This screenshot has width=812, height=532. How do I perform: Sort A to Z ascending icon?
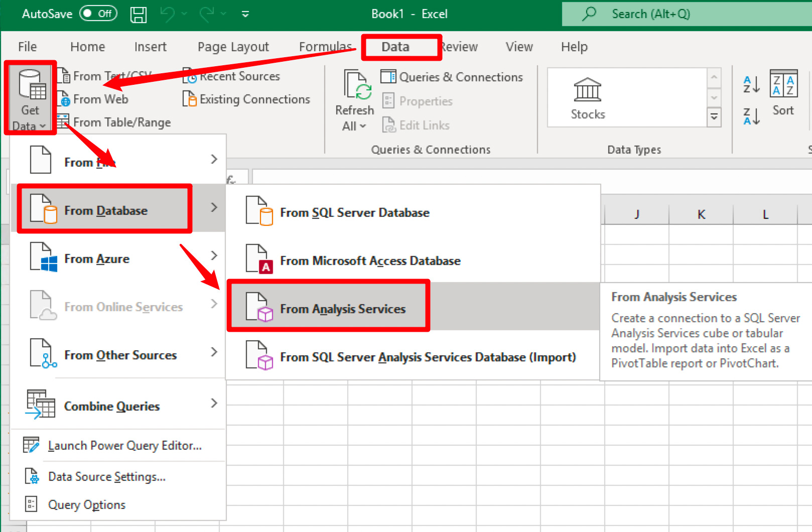click(x=751, y=84)
